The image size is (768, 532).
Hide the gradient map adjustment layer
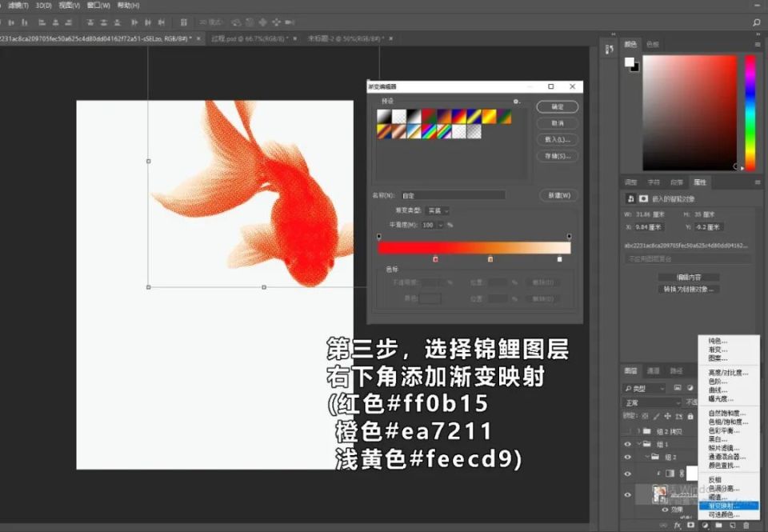(x=627, y=474)
